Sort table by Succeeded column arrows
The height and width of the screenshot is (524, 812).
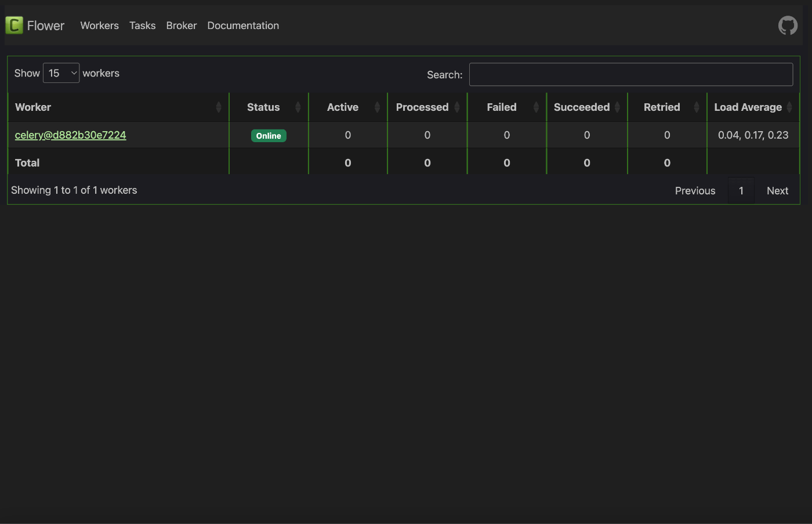(x=617, y=107)
